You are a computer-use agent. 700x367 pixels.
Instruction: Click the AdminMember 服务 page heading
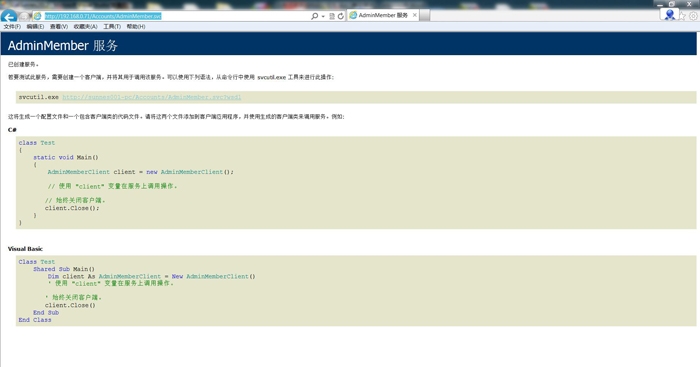coord(62,46)
